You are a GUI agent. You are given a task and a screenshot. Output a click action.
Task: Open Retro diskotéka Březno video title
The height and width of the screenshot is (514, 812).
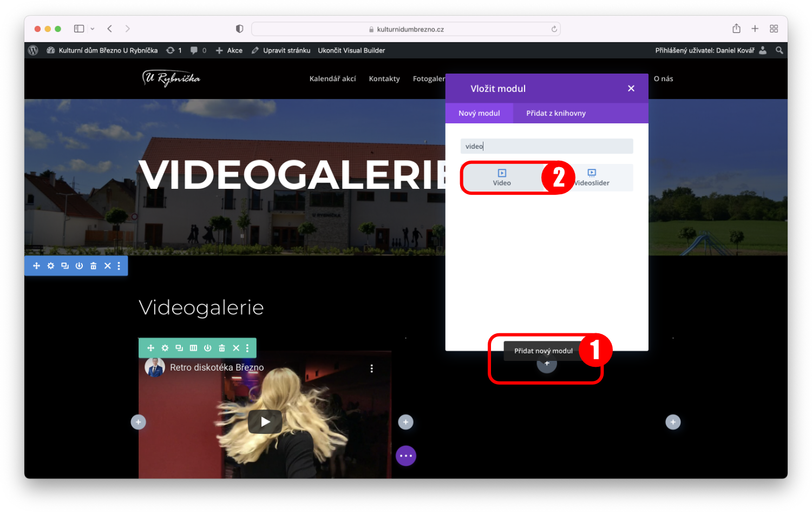click(217, 367)
